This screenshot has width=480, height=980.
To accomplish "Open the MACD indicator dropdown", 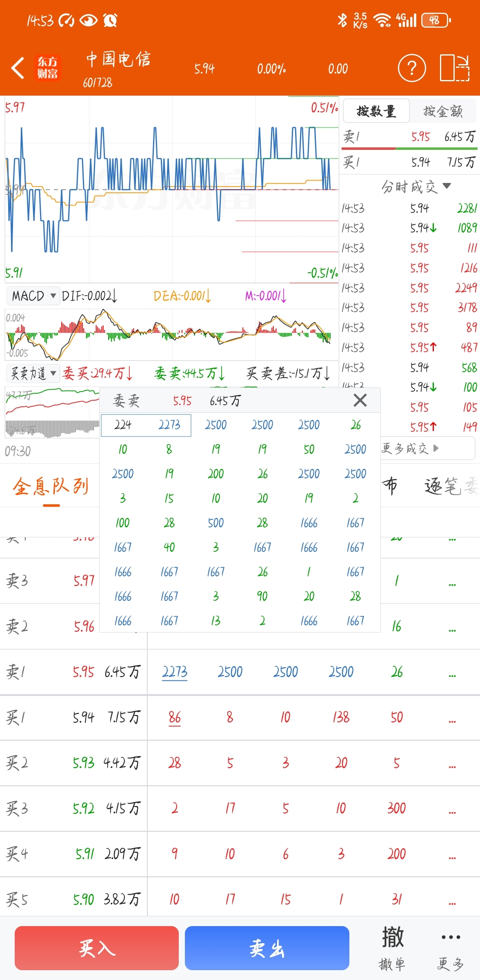I will tap(33, 295).
